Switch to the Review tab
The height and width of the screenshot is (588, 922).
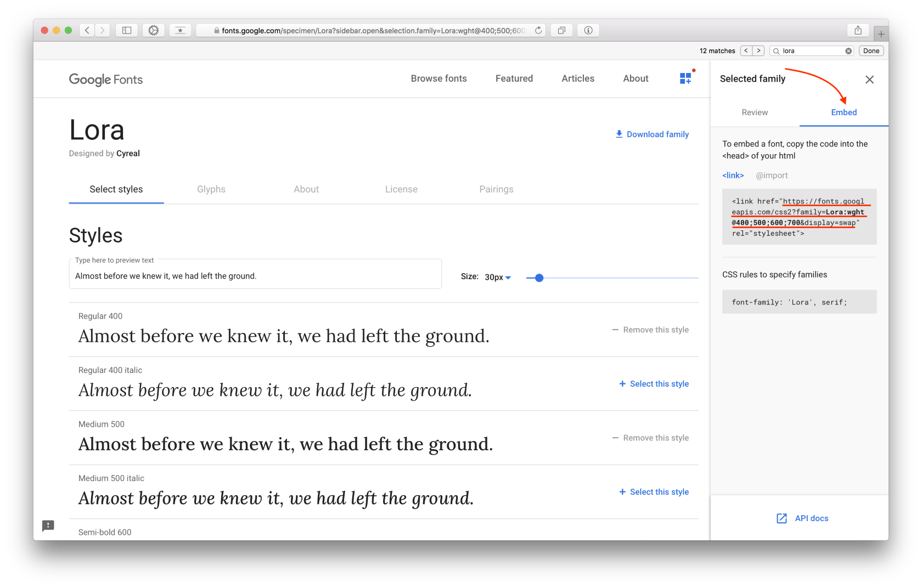pos(755,112)
